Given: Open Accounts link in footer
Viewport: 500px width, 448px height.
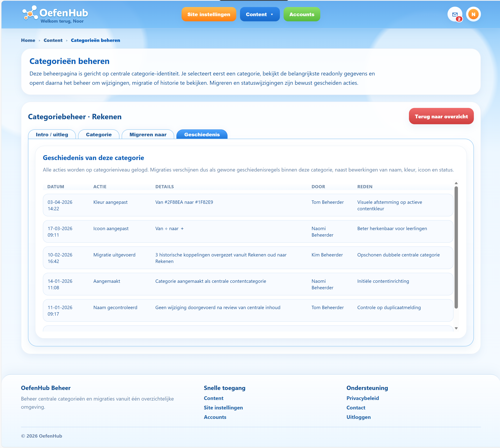Looking at the screenshot, I should click(x=215, y=417).
